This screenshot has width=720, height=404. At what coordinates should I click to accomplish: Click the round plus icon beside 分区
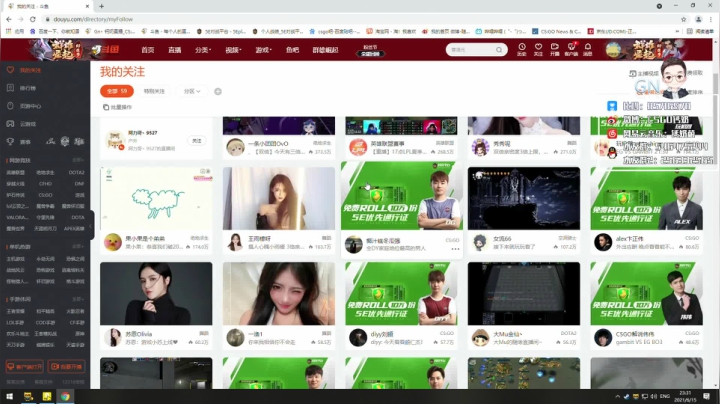click(218, 91)
